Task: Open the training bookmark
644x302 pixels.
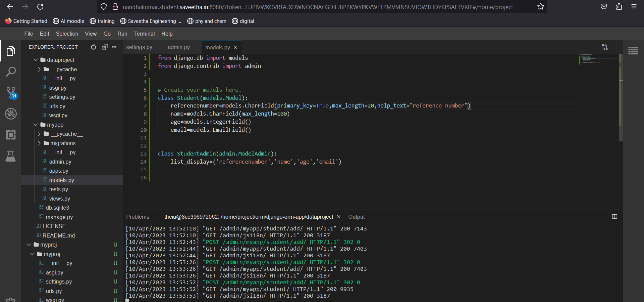Action: tap(102, 21)
